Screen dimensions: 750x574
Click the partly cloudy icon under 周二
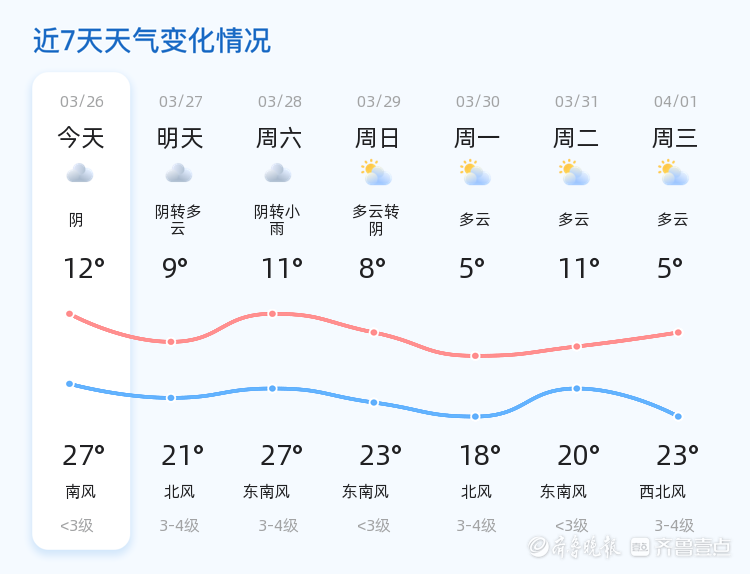574,173
